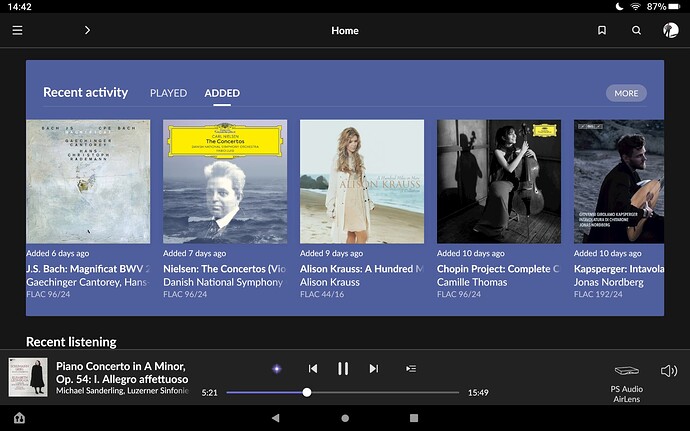
Task: Skip to the previous track
Action: coord(313,368)
